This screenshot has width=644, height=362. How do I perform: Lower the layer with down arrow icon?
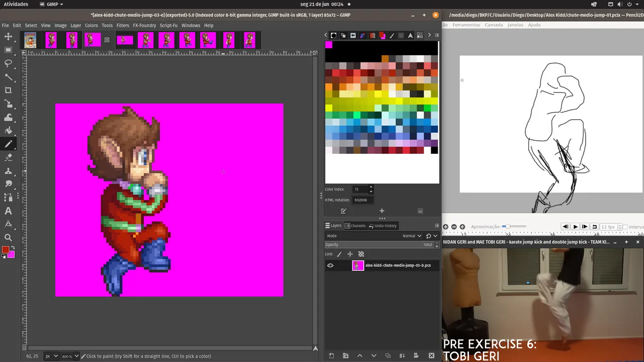point(374,356)
